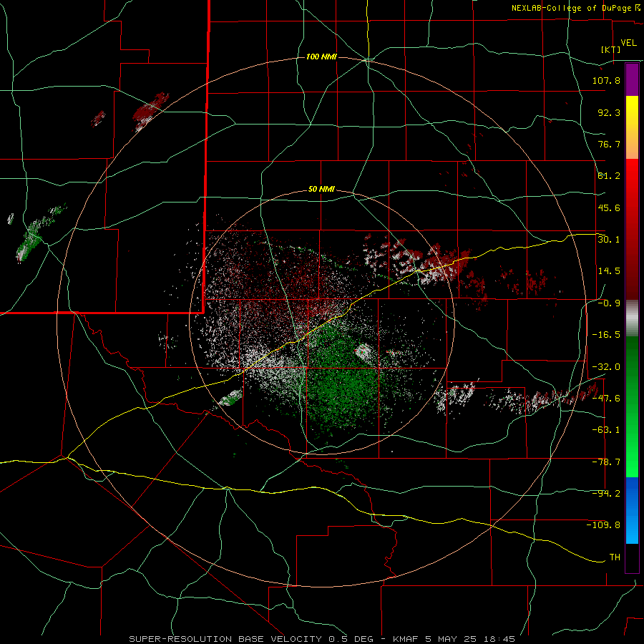
Task: Pick the purple segment of the velocity color bar
Action: tap(632, 80)
